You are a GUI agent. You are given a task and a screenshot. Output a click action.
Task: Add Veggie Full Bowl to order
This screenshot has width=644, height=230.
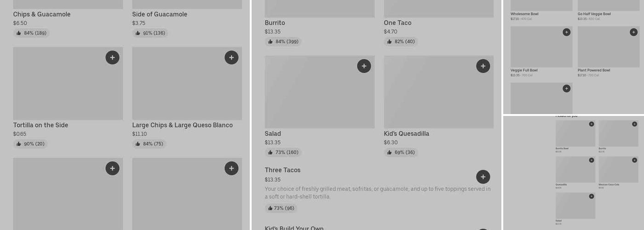(566, 32)
